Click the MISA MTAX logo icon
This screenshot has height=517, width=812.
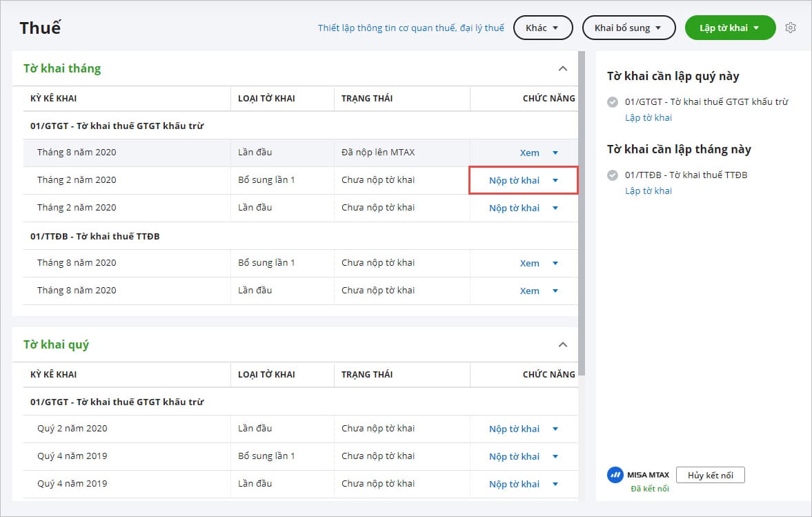point(615,474)
